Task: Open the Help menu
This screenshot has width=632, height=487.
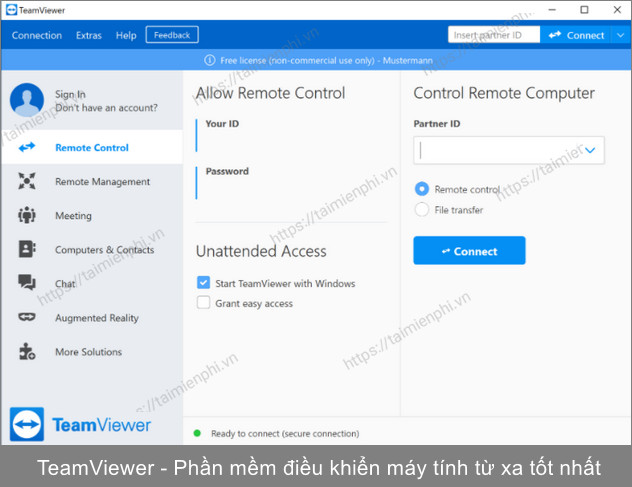Action: click(x=126, y=35)
